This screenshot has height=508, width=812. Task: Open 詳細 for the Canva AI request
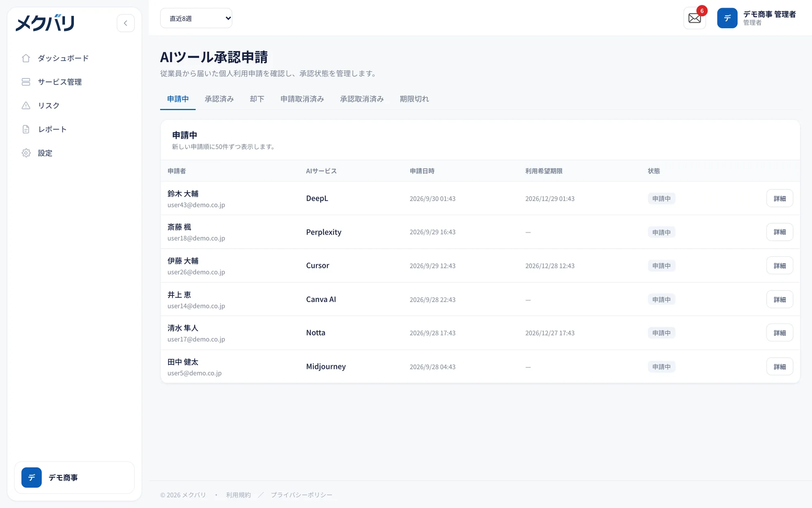point(780,300)
